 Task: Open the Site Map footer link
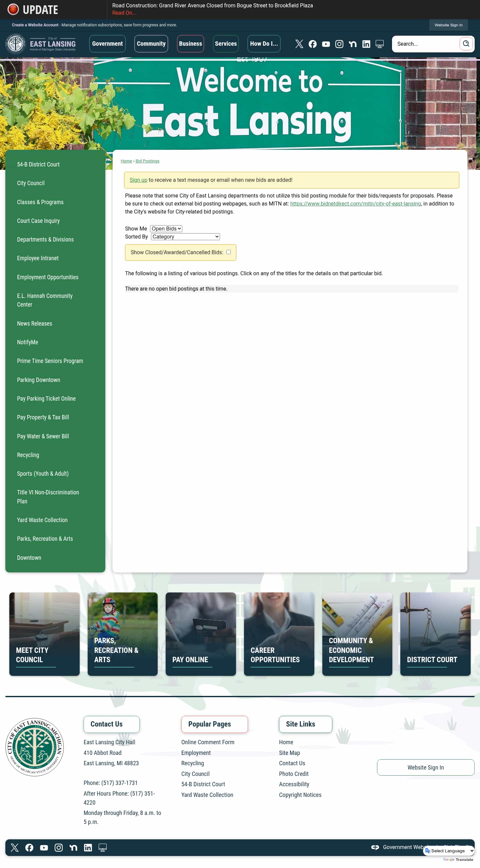click(289, 753)
